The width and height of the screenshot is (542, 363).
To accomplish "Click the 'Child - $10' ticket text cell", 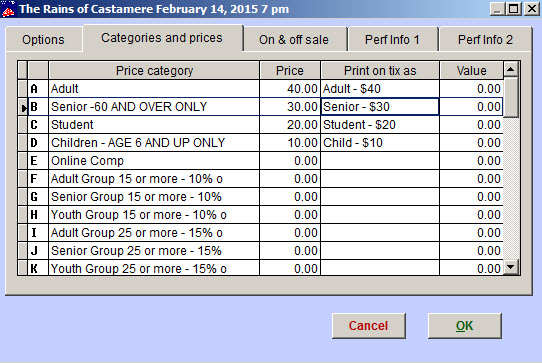I will point(380,143).
